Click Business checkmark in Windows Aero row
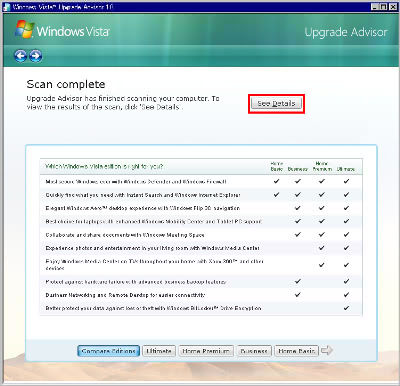Viewport: 400px width, 386px height. click(x=298, y=208)
